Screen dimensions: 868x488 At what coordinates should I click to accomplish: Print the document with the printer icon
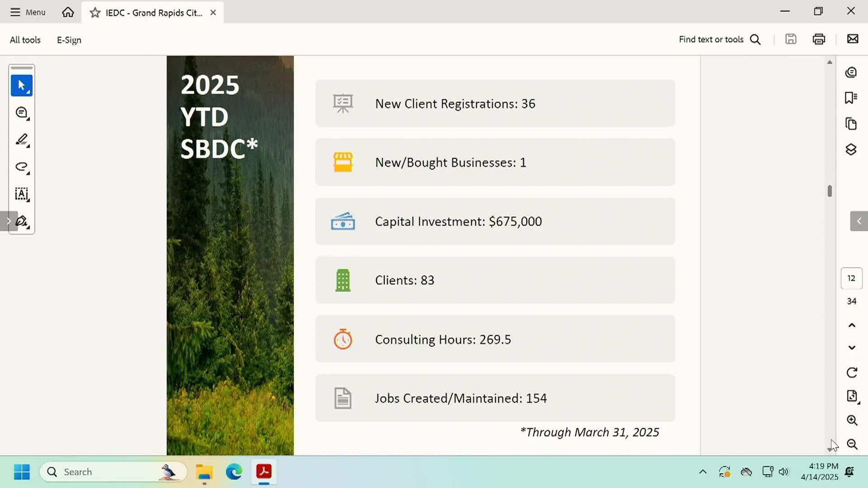pos(819,39)
